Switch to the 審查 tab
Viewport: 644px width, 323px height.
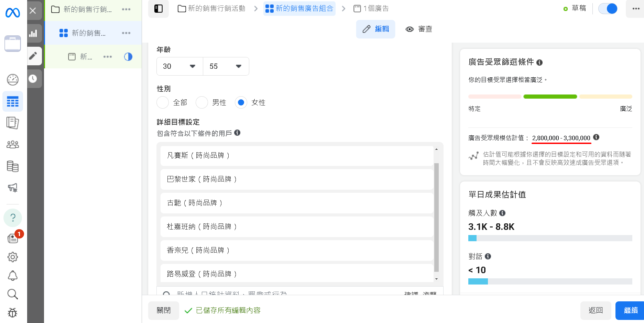coord(419,29)
